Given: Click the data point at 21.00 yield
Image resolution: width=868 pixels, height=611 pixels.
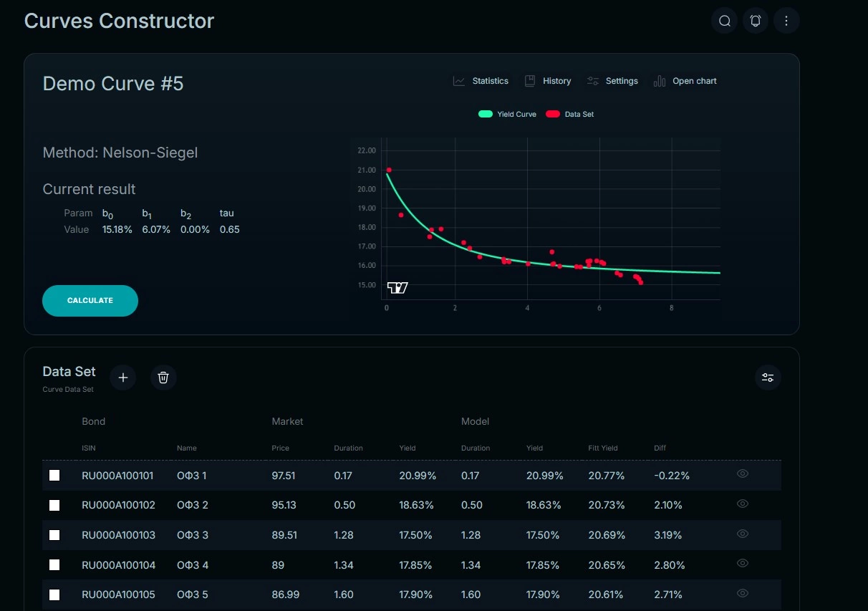Looking at the screenshot, I should tap(389, 170).
